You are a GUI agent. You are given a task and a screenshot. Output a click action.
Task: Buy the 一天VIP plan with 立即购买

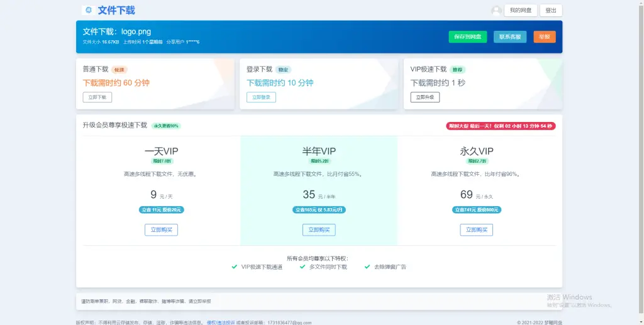[161, 230]
